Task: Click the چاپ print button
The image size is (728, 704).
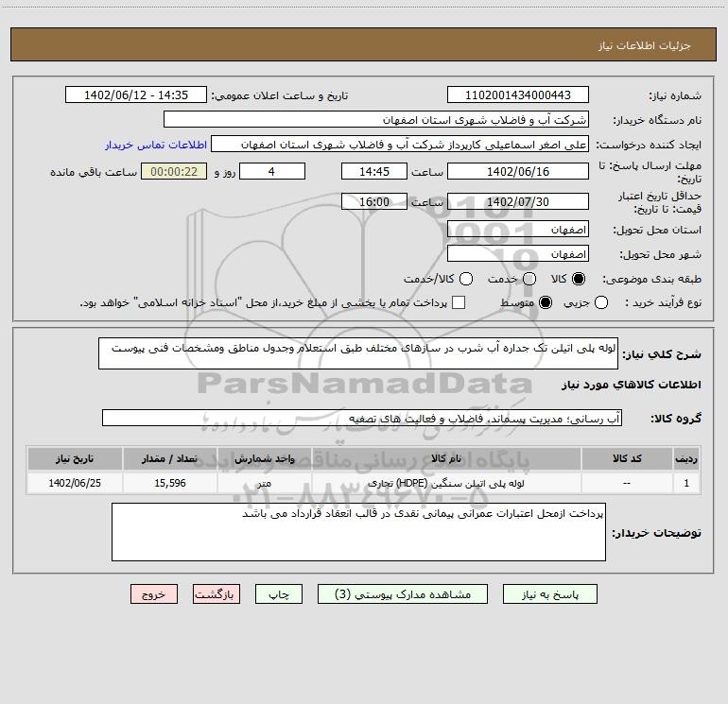Action: coord(279,594)
